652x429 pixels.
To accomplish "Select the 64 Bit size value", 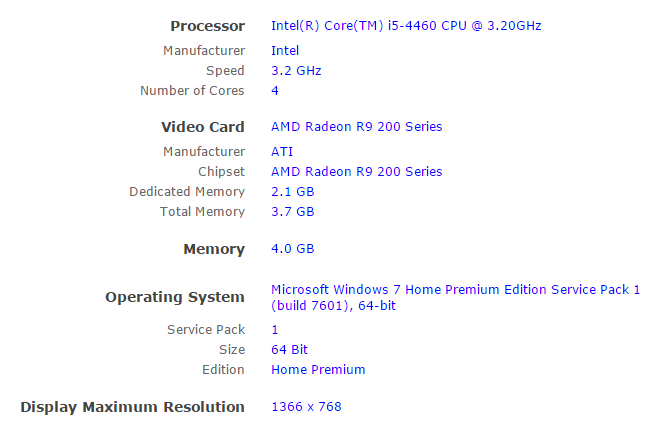I will pos(290,350).
